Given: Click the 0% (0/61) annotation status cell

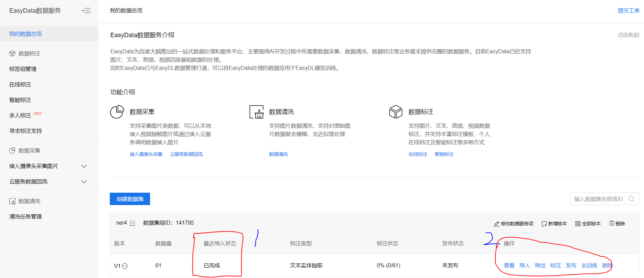Looking at the screenshot, I should pos(388,266).
